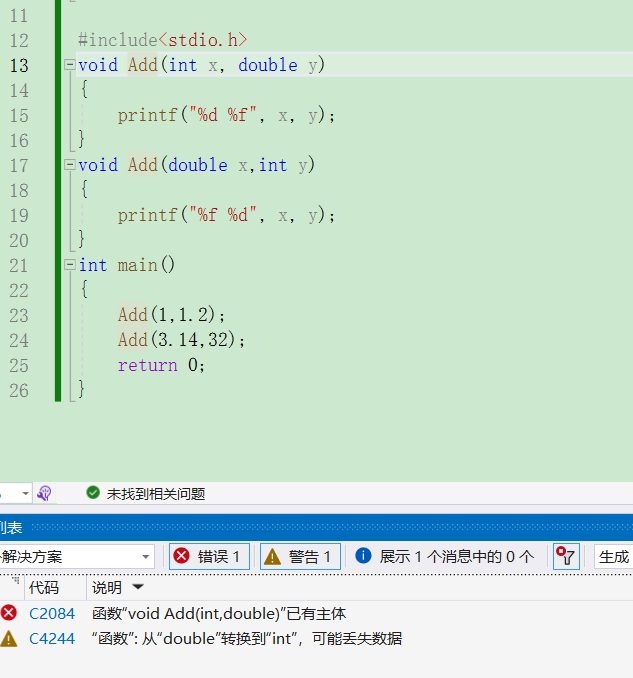633x678 pixels.
Task: Open the 生成 source dropdown
Action: (x=614, y=556)
